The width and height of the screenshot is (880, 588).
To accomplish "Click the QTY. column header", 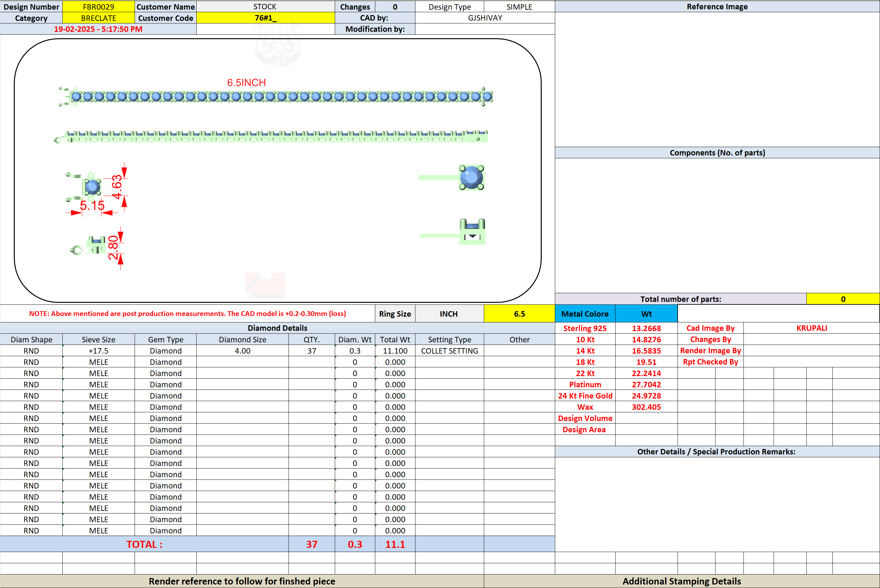I will point(311,339).
